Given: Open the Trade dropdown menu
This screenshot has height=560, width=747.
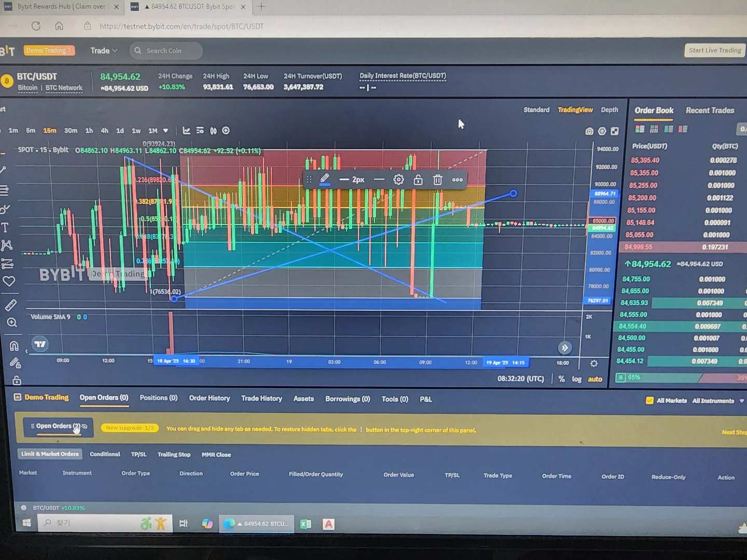Looking at the screenshot, I should pos(104,50).
